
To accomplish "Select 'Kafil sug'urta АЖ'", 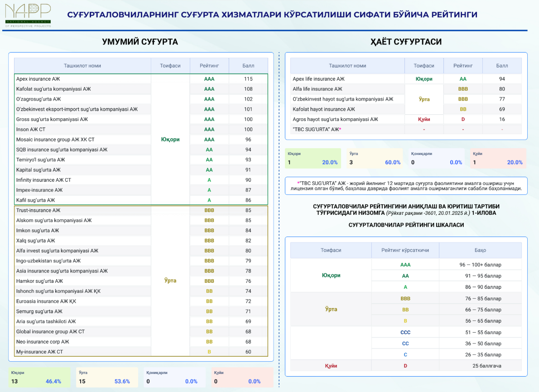I will click(x=35, y=200).
